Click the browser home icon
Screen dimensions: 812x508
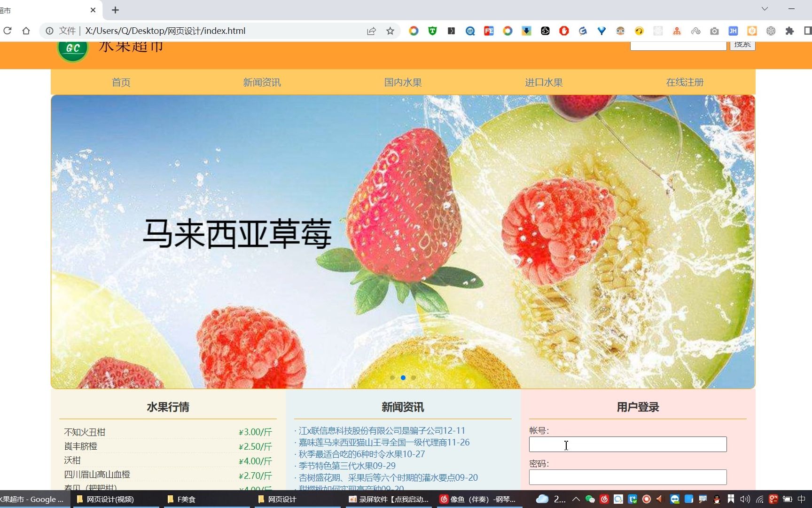point(26,31)
